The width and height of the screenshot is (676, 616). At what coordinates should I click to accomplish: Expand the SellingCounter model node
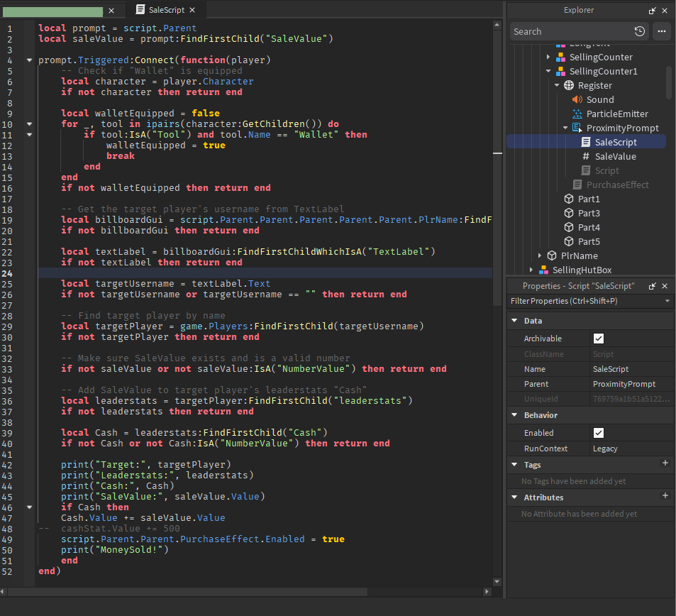pyautogui.click(x=548, y=57)
